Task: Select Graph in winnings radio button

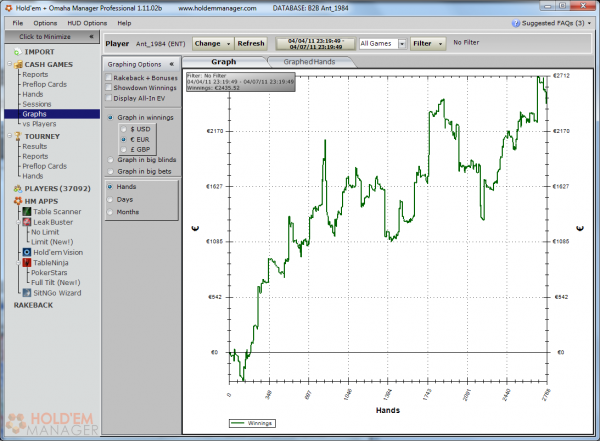Action: point(110,118)
